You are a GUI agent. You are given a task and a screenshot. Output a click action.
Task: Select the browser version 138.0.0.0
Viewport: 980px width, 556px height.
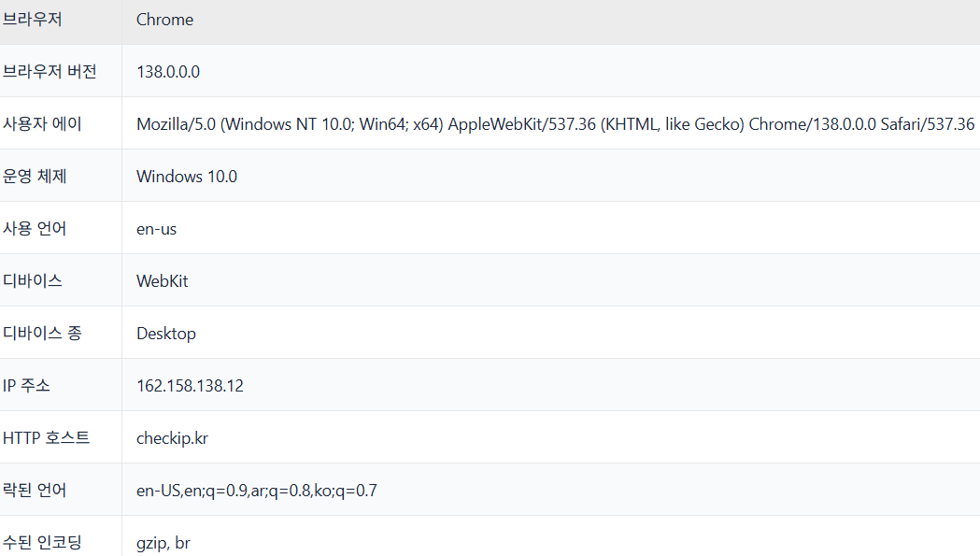168,71
